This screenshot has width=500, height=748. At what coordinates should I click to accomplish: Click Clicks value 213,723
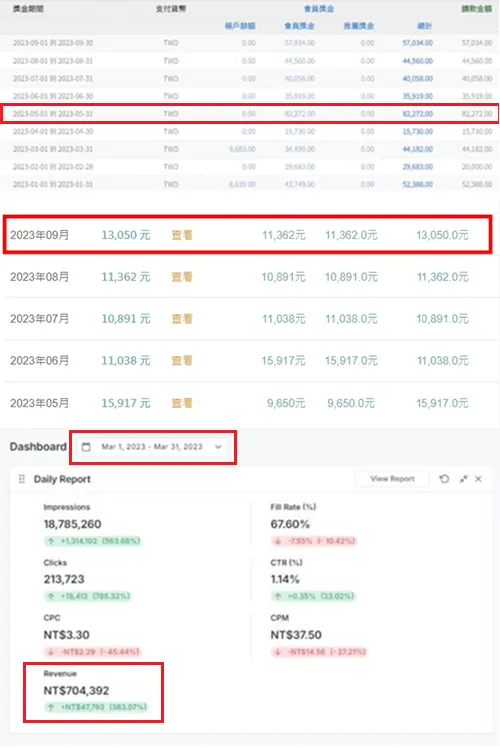(64, 580)
